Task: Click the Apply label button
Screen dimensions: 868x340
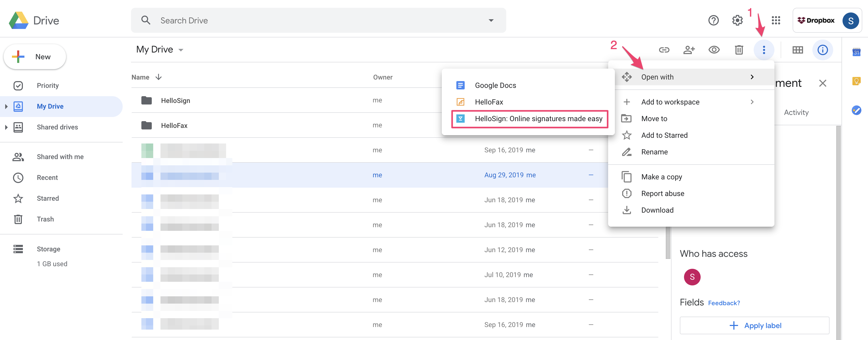Action: tap(754, 325)
